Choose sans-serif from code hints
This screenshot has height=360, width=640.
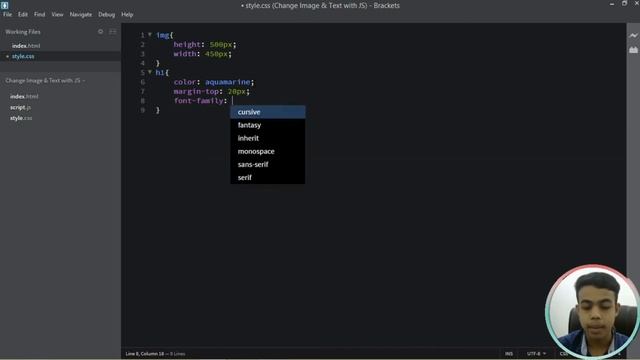[x=268, y=164]
